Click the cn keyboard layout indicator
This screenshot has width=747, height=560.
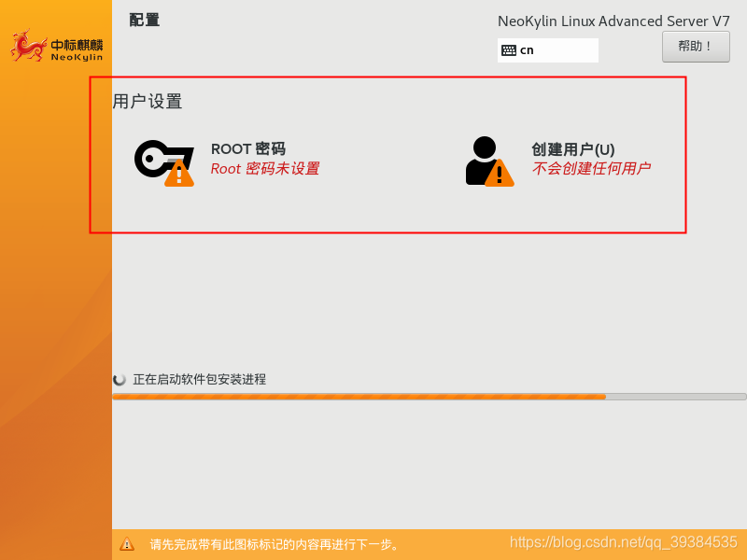(x=548, y=50)
